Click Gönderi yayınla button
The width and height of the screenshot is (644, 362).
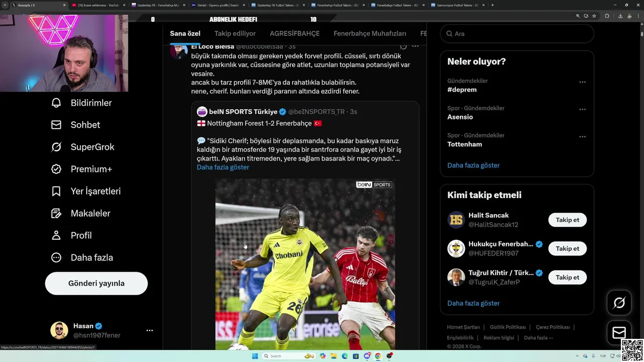point(96,283)
